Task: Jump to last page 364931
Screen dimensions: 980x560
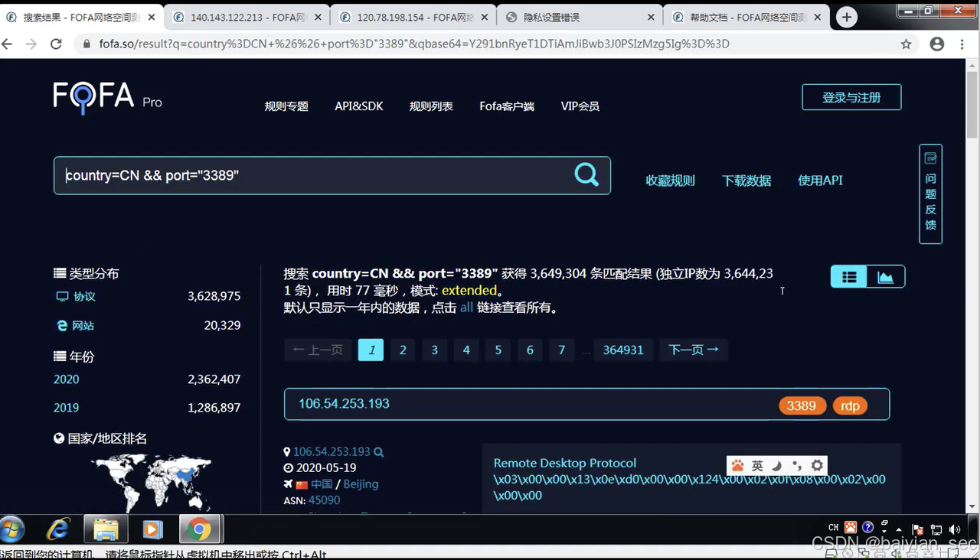Action: [x=623, y=350]
